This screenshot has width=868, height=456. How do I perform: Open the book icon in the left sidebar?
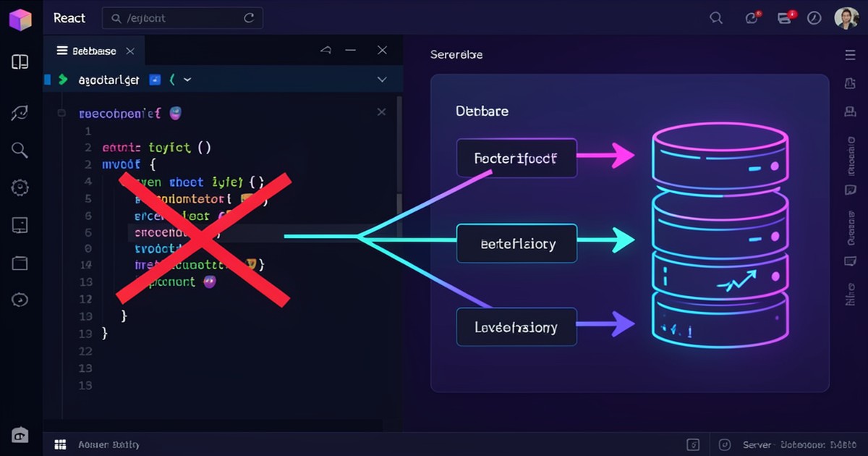tap(20, 62)
